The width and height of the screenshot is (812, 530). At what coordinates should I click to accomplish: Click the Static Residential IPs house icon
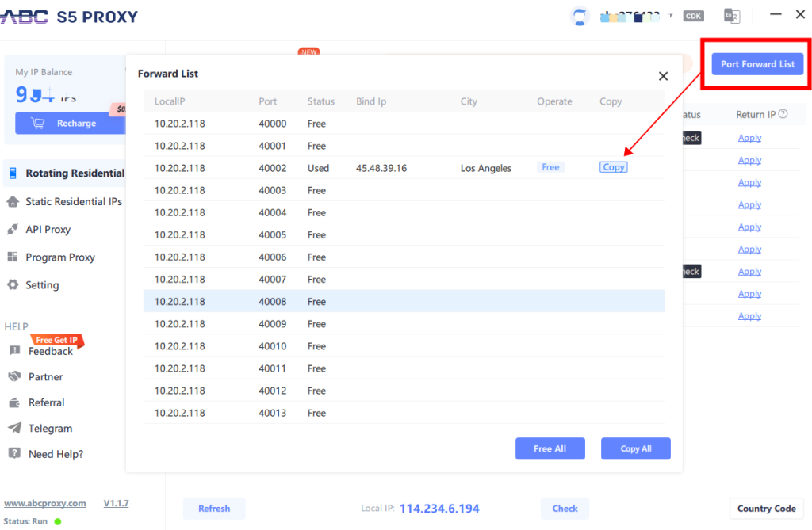pos(13,201)
